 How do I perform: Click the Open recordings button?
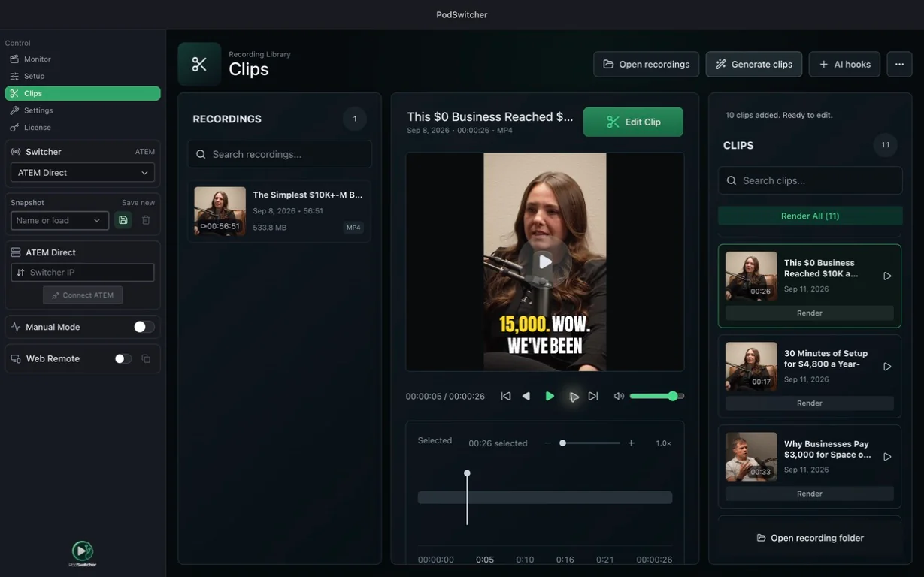646,64
